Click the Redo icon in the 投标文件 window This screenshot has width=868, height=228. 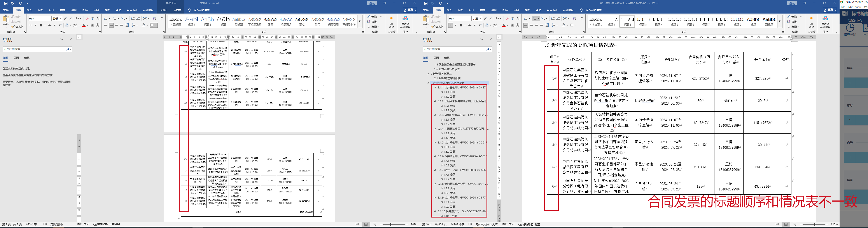click(441, 3)
